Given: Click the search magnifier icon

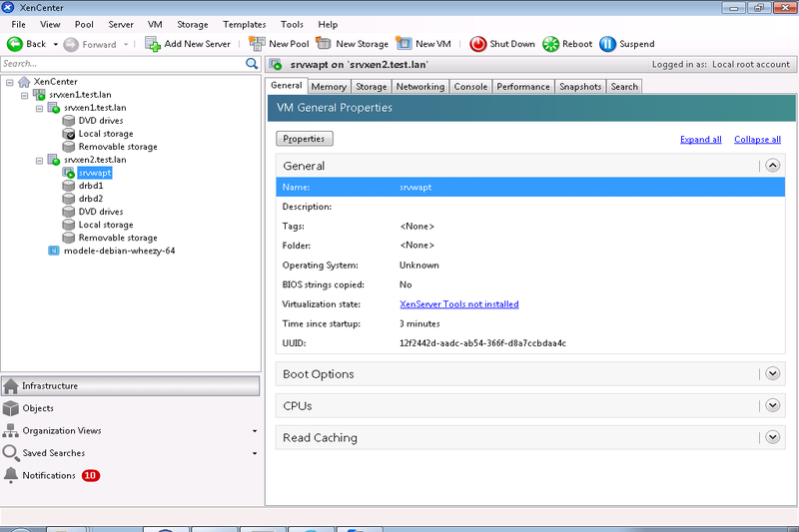Looking at the screenshot, I should 252,64.
